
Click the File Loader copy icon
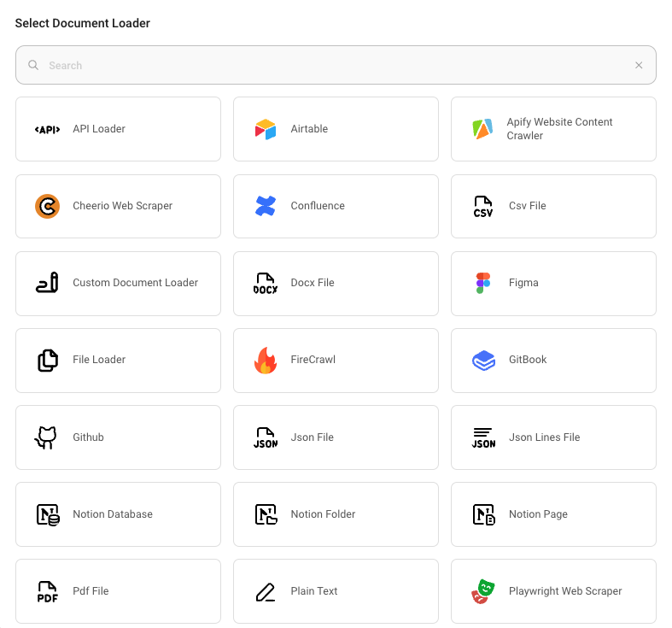[48, 361]
